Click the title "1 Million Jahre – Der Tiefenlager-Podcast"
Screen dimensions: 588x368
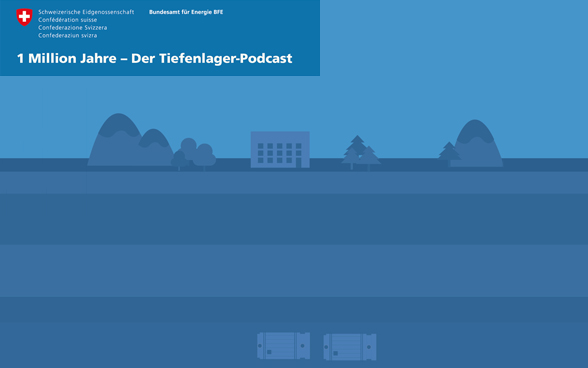pyautogui.click(x=154, y=58)
